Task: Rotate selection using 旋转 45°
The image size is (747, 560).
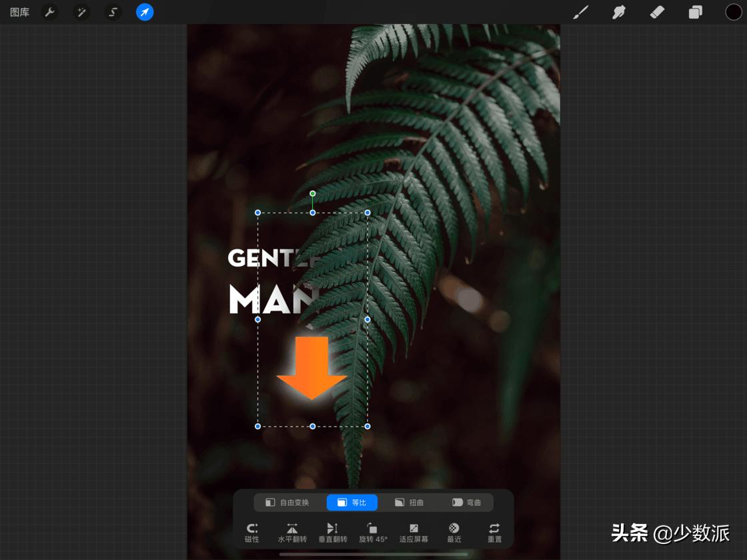Action: click(373, 532)
